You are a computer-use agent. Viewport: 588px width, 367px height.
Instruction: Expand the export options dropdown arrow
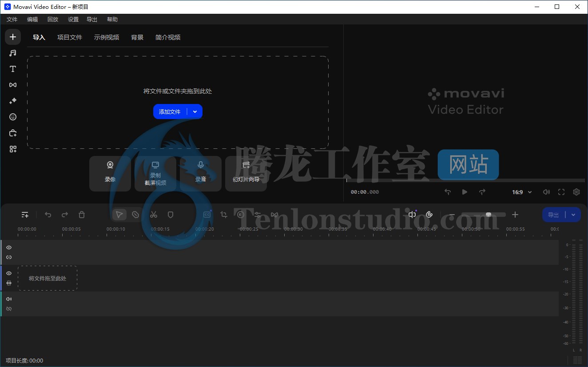[x=573, y=215]
